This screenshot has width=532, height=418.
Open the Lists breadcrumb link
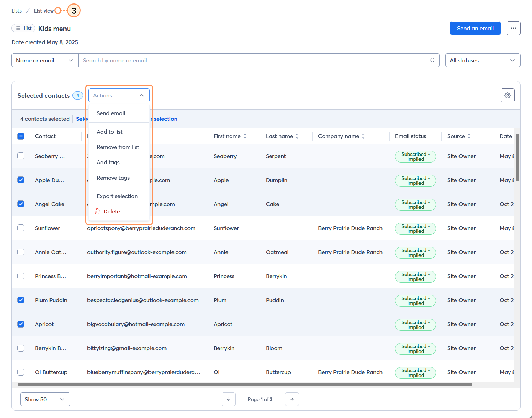(x=16, y=11)
